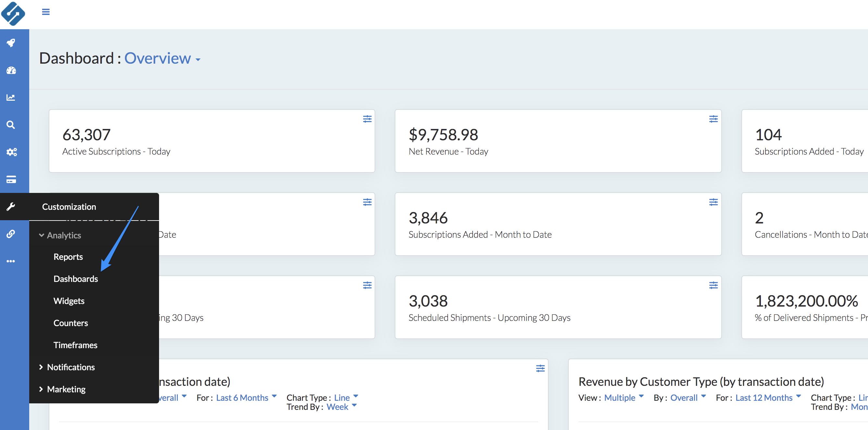The width and height of the screenshot is (868, 430).
Task: Open the Dashboard Overview dropdown
Action: tap(162, 59)
